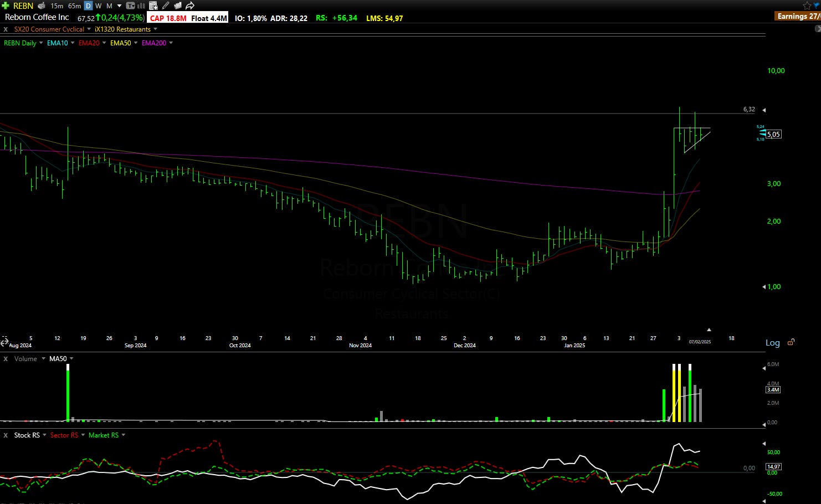This screenshot has width=821, height=504.
Task: Click the Earnings badge at top right
Action: [x=798, y=17]
